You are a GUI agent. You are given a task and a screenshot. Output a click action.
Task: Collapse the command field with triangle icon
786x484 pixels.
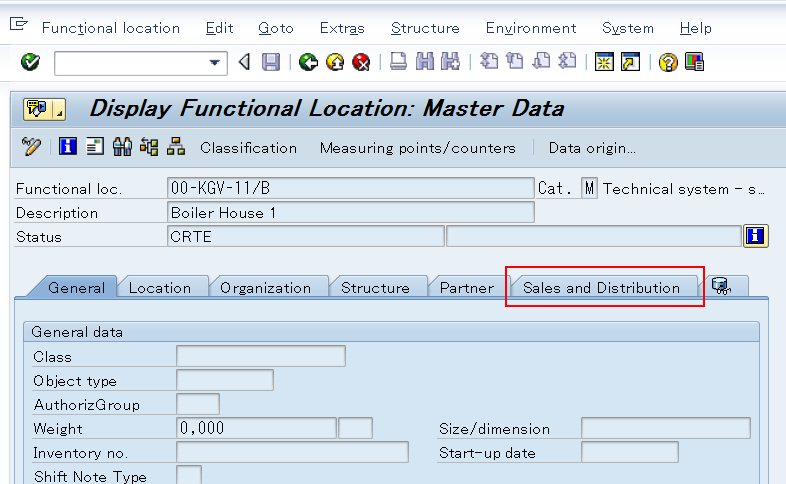pos(245,62)
